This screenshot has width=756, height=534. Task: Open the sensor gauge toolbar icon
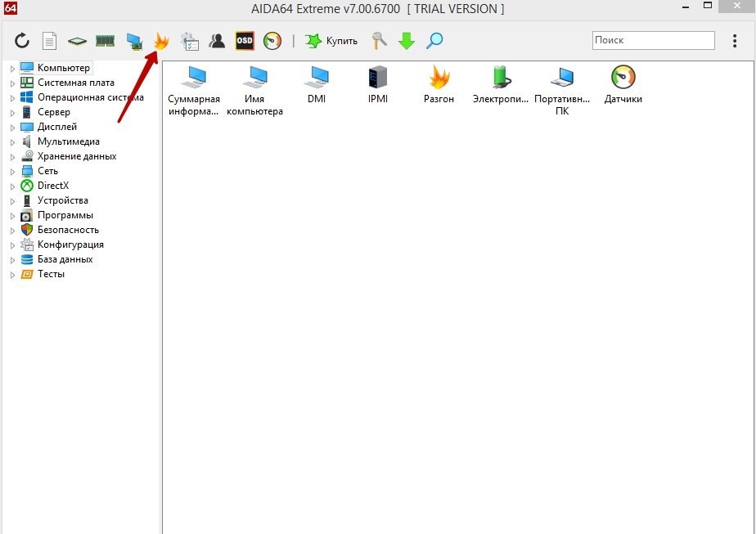click(x=272, y=41)
